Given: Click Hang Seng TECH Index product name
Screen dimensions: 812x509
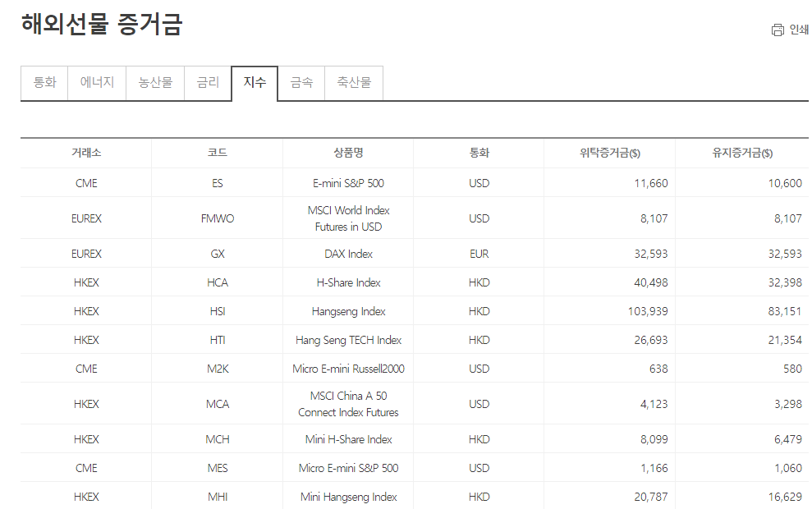Looking at the screenshot, I should [x=348, y=340].
